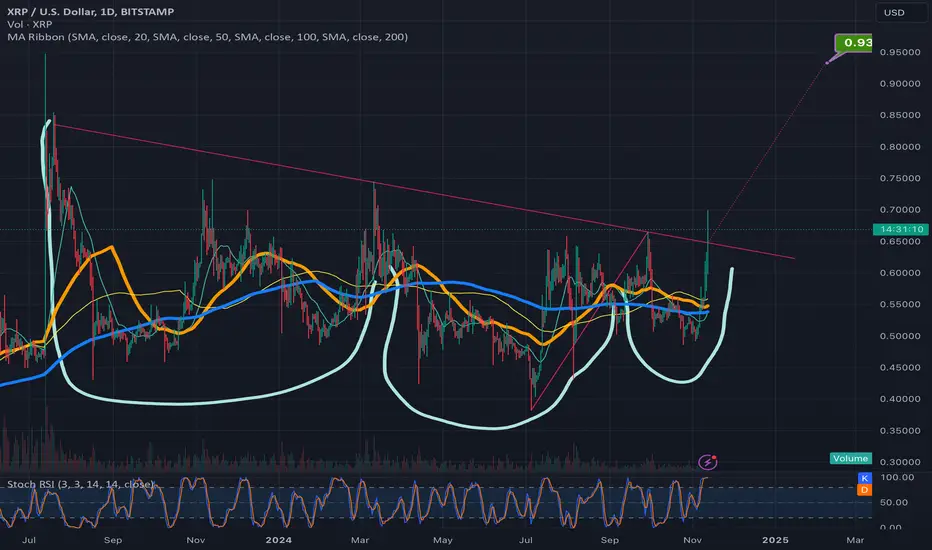Click the 0.85000 price axis label
The image size is (932, 550).
pyautogui.click(x=900, y=115)
